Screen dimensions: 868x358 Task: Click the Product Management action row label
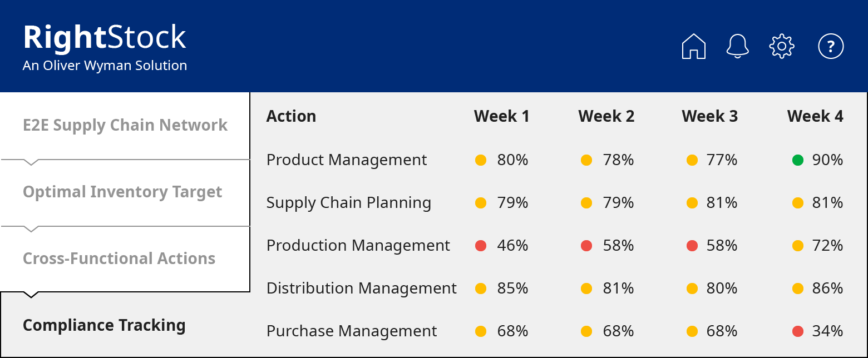click(347, 160)
